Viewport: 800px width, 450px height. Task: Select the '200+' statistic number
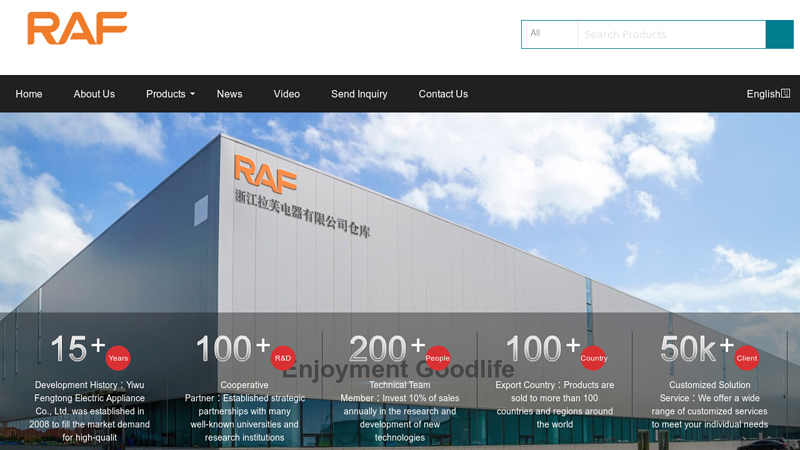pyautogui.click(x=387, y=348)
